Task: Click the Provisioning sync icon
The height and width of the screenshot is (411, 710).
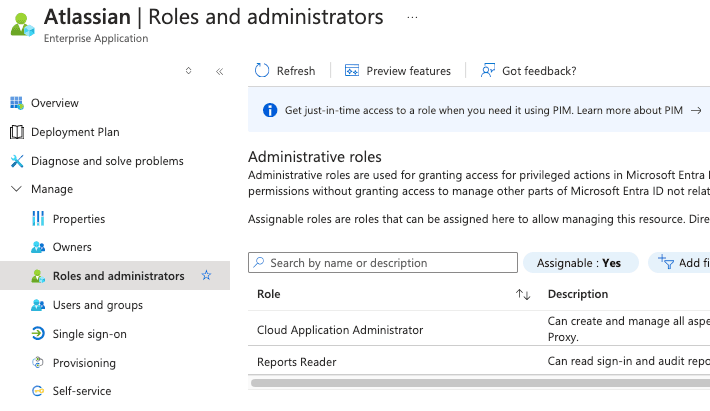Action: 38,363
